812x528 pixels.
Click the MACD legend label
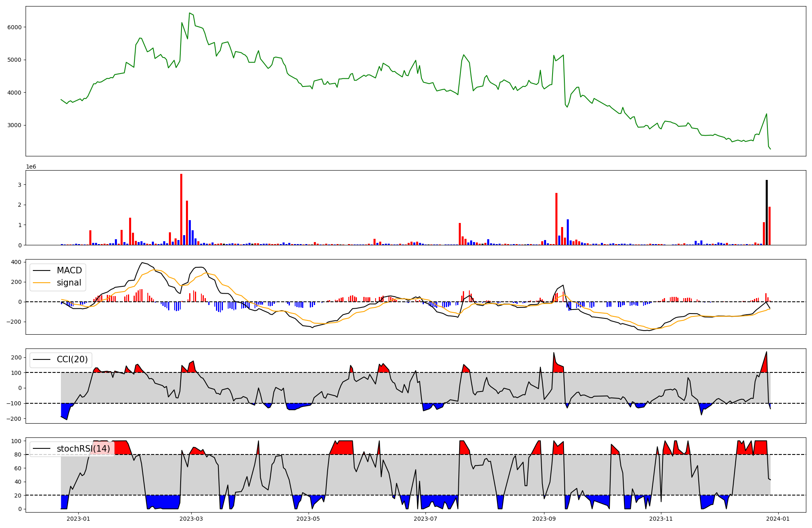(x=69, y=270)
